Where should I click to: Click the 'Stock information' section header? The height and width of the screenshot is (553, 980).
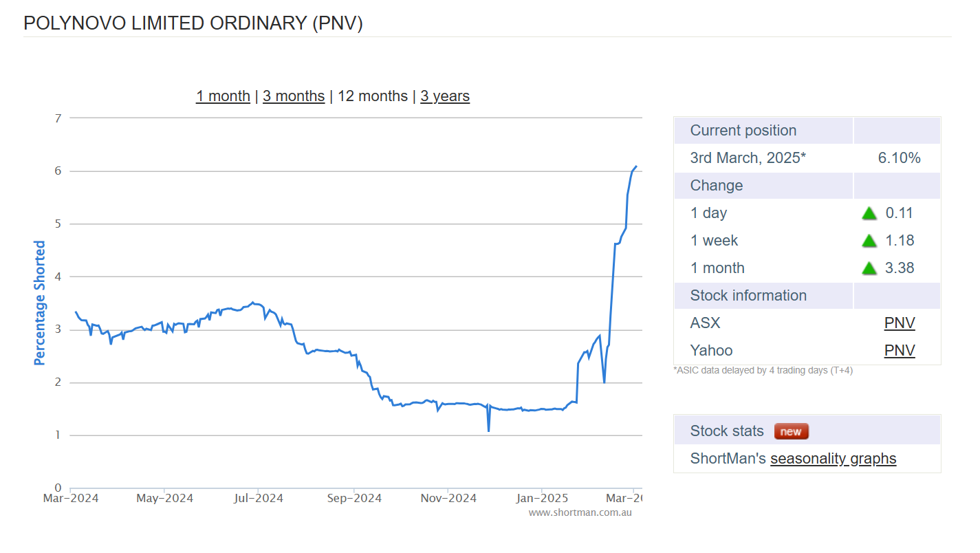tap(748, 296)
